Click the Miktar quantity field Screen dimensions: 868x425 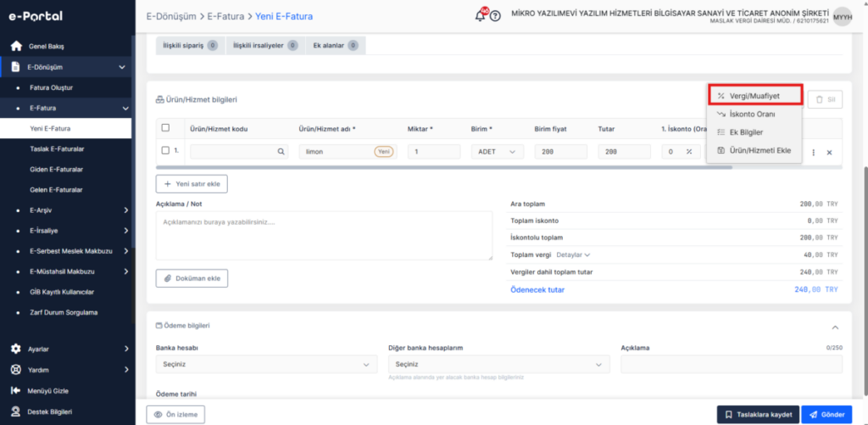click(434, 152)
